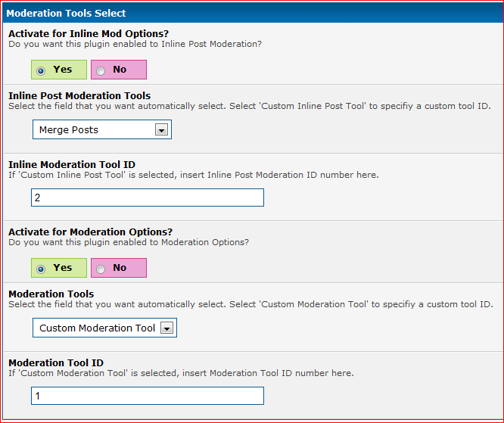Open the Custom Moderation Tool dropdown

coord(97,328)
